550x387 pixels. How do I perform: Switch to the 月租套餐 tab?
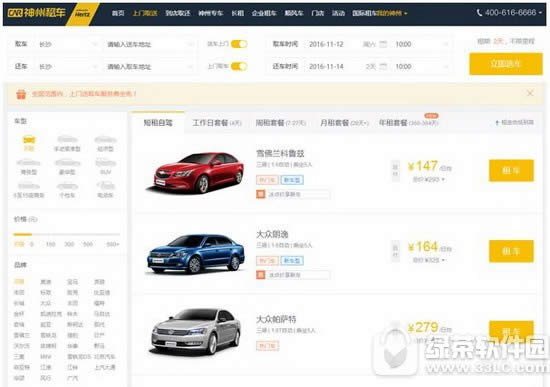tap(344, 123)
